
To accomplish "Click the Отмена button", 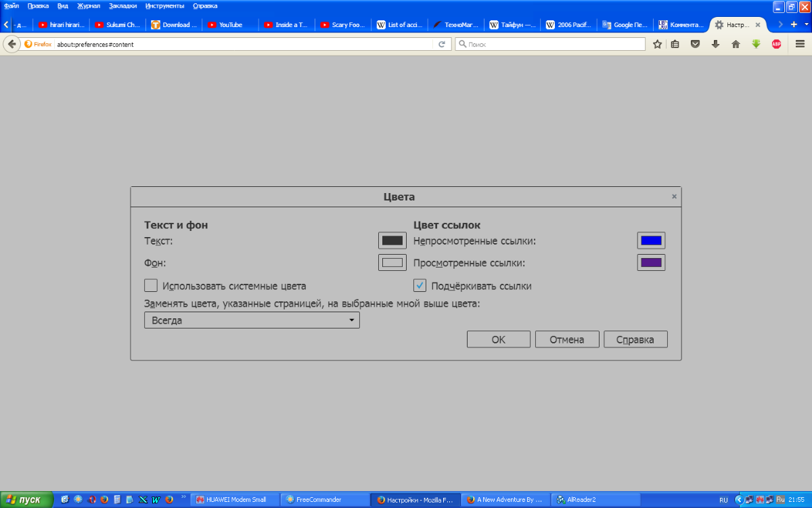I will tap(567, 339).
